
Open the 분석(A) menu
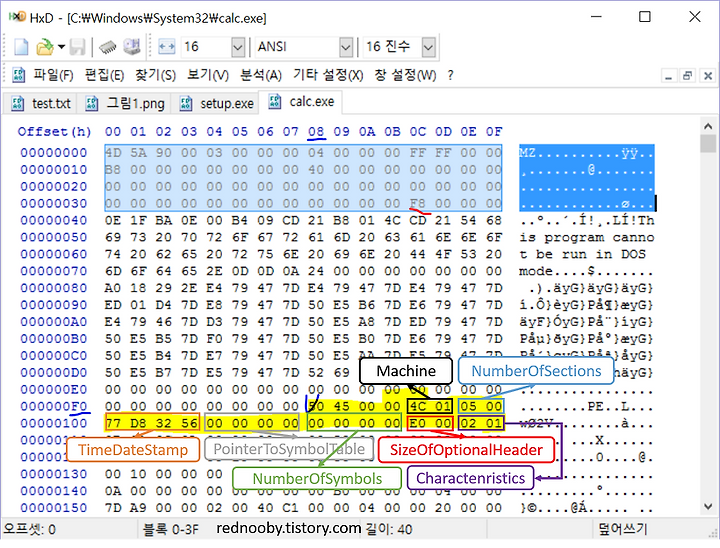[261, 75]
